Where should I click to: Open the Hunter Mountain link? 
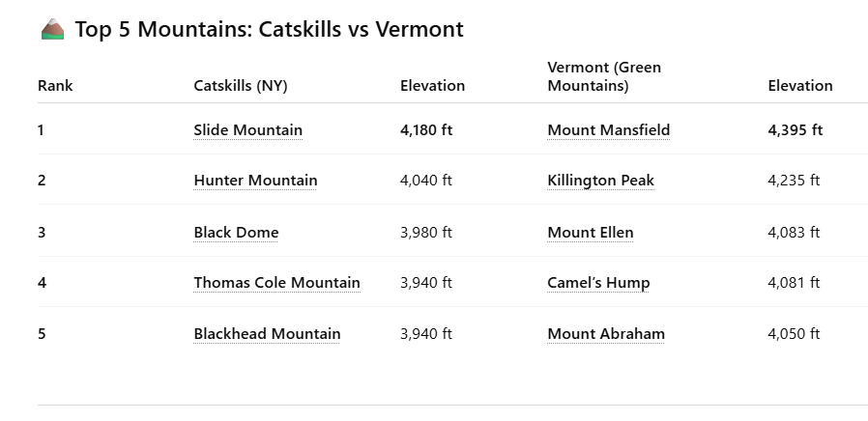coord(255,181)
